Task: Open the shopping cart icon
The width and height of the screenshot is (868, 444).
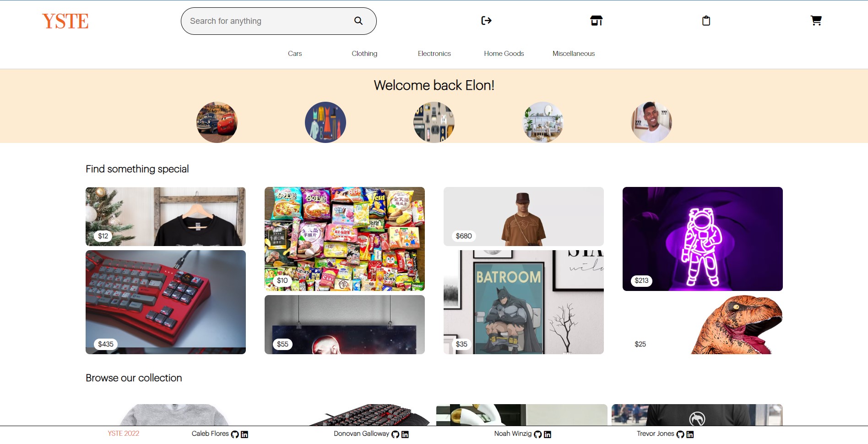Action: [816, 21]
